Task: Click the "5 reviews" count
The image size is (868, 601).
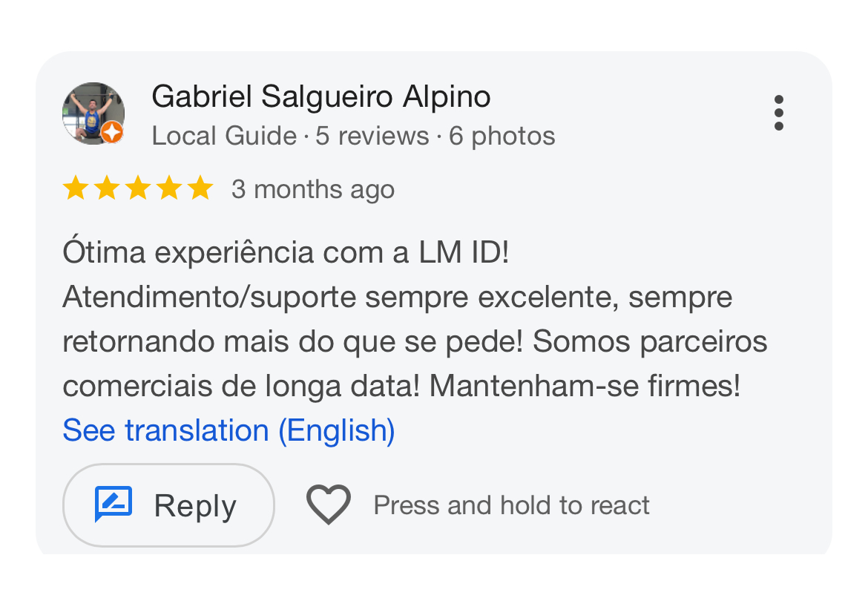Action: click(372, 137)
